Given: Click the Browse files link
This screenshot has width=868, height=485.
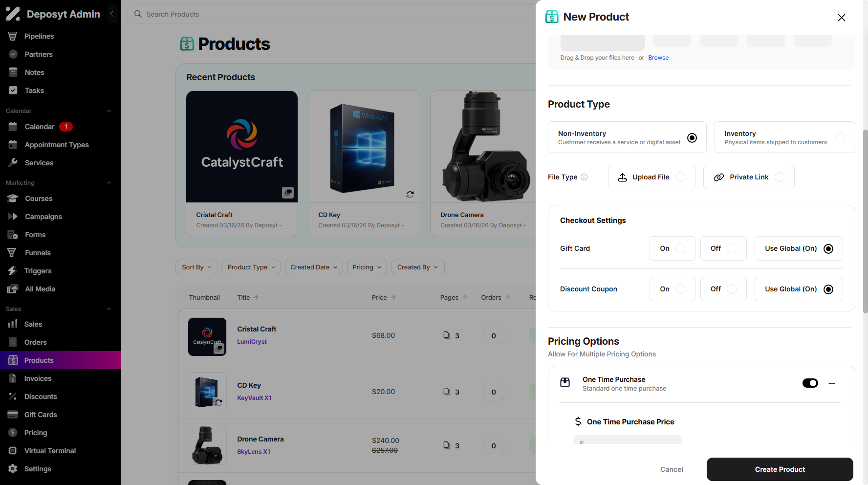Looking at the screenshot, I should (x=658, y=58).
